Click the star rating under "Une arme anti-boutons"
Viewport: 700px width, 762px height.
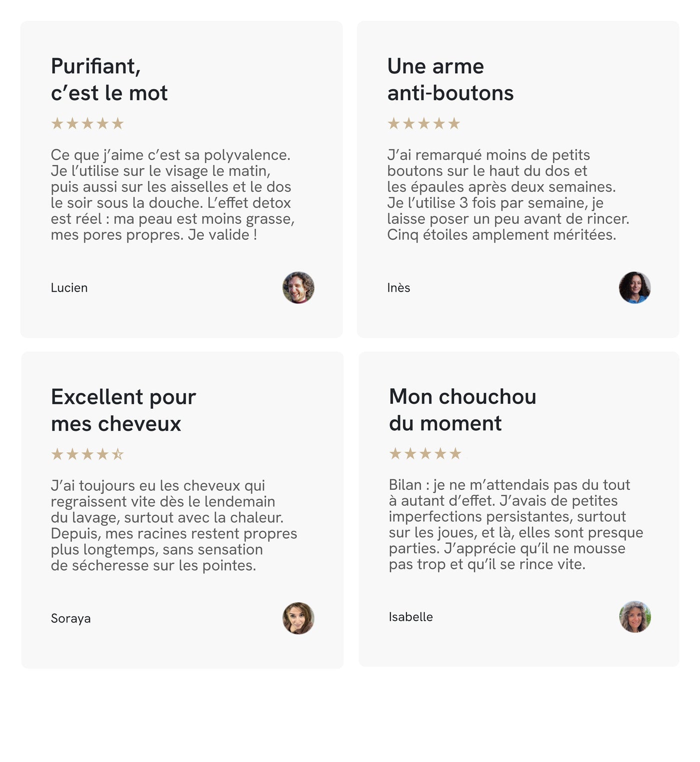click(x=424, y=124)
